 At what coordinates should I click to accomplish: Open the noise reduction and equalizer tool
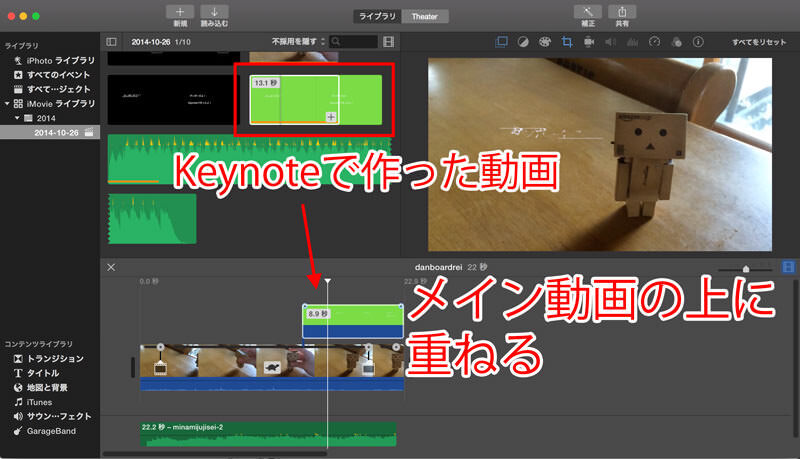pos(633,42)
